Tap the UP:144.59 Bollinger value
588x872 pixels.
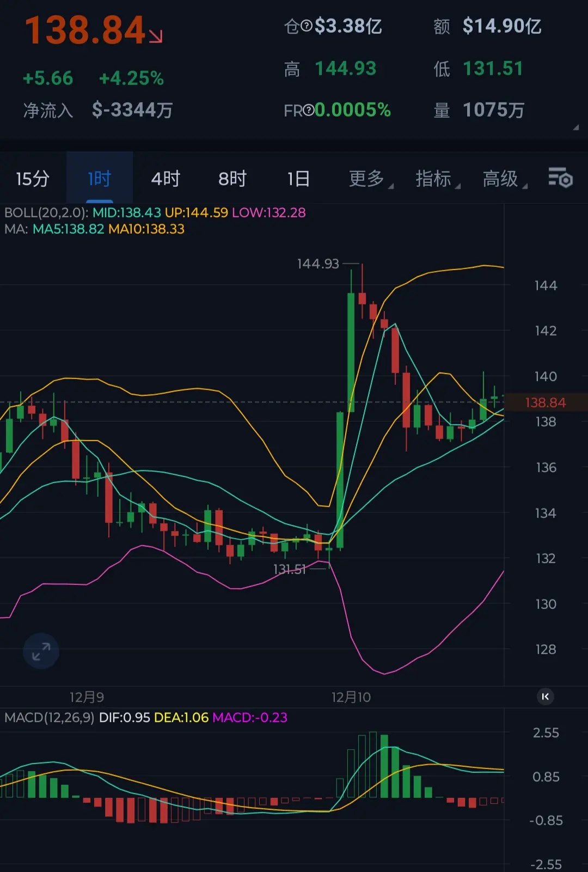[197, 212]
